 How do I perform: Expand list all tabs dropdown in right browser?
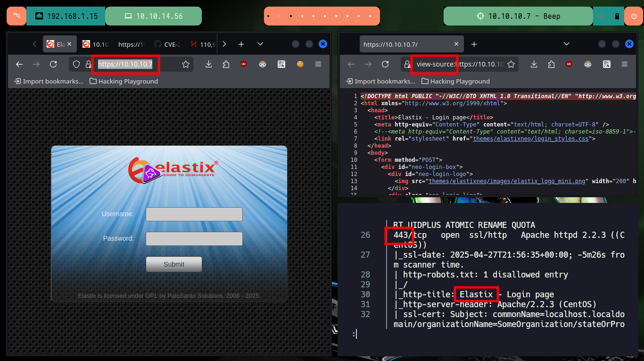[567, 44]
